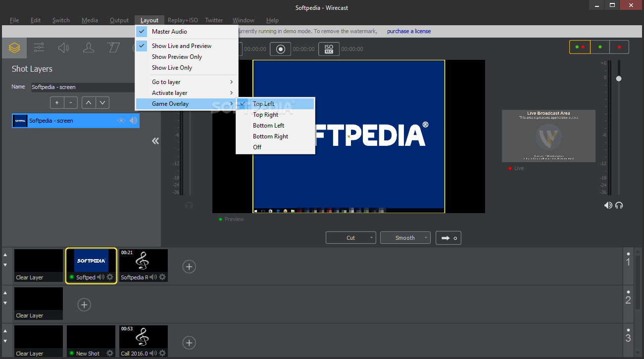Move layer 3 up with its small up triangle
This screenshot has width=644, height=359.
(x=5, y=331)
